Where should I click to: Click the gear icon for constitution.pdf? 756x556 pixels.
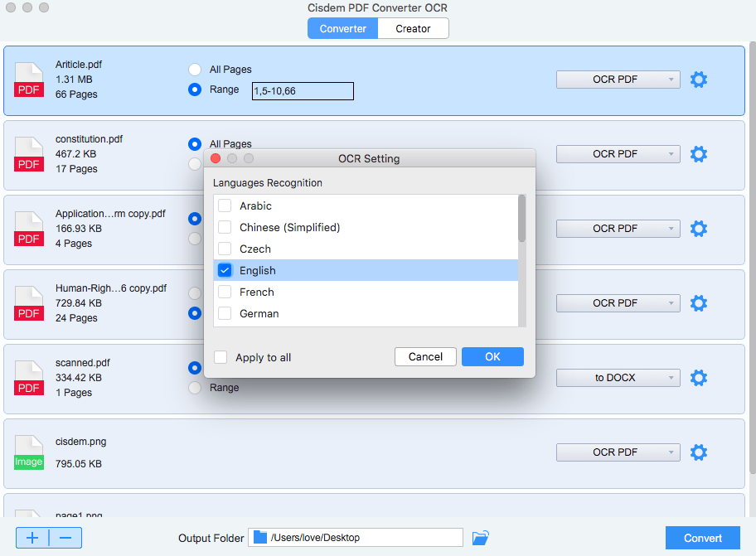click(699, 154)
